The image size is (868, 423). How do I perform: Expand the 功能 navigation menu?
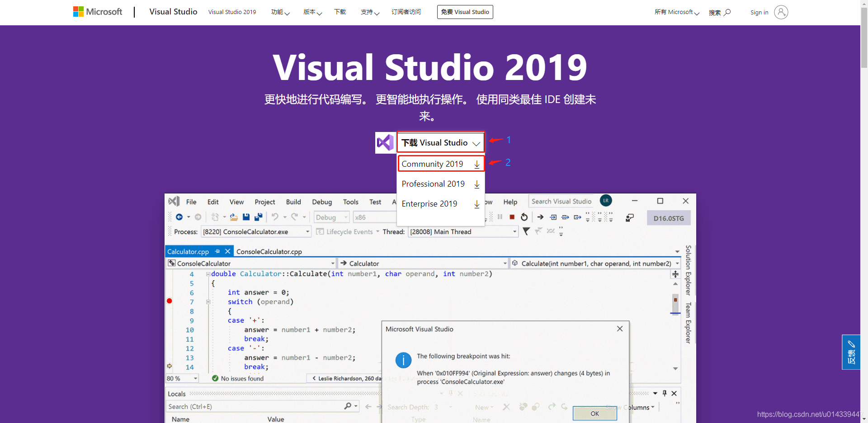pyautogui.click(x=280, y=12)
